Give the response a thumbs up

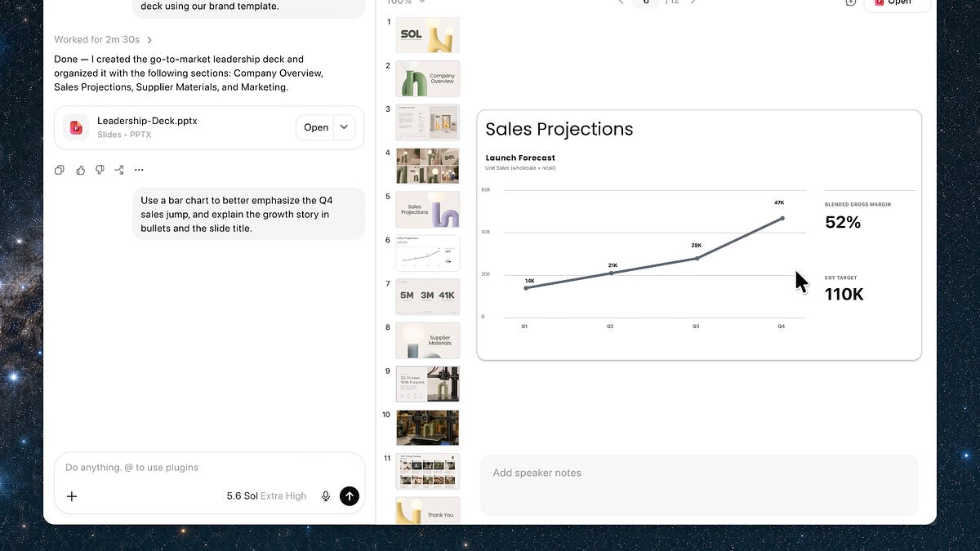click(80, 170)
